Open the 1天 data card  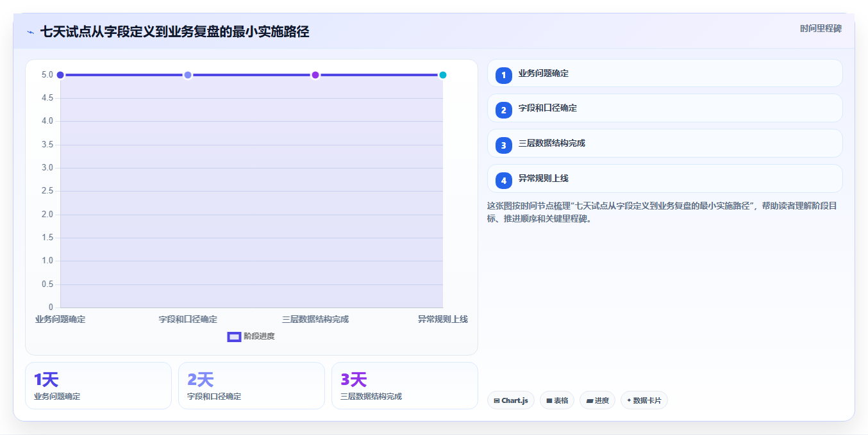click(x=98, y=386)
